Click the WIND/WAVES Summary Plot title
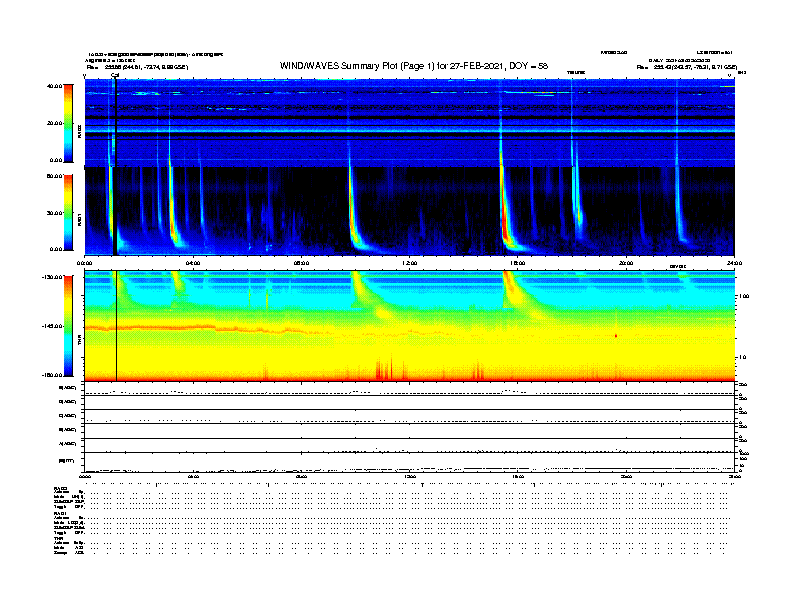Viewport: 792px width, 612px height. coord(414,66)
